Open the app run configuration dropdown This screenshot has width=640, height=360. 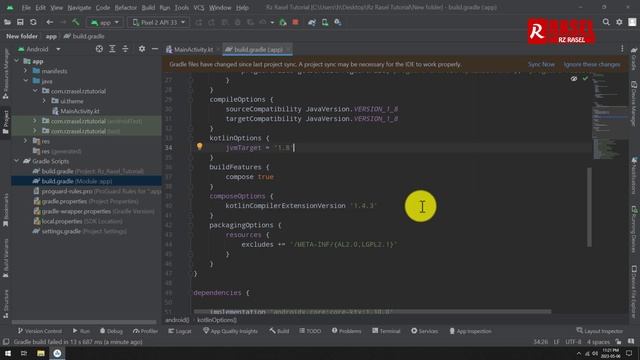(105, 22)
